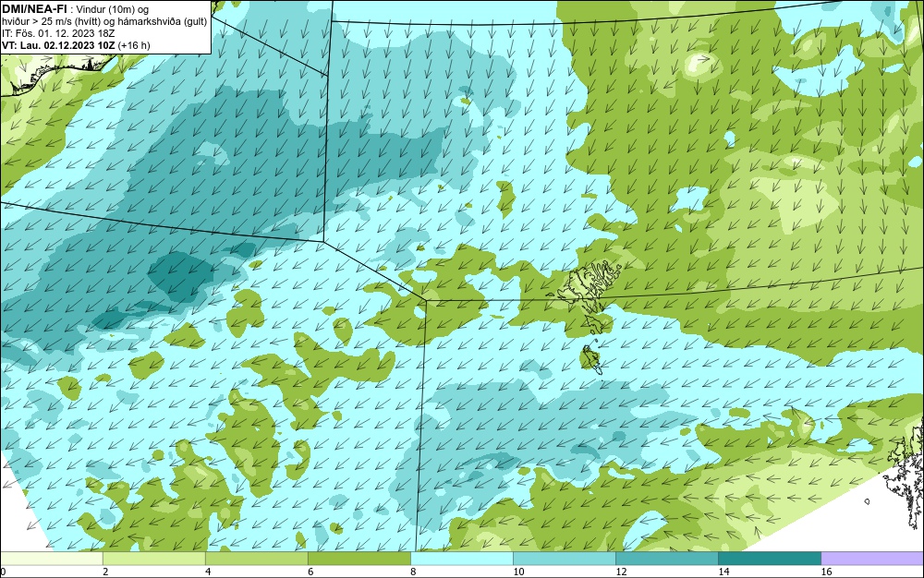The height and width of the screenshot is (578, 924).
Task: Click the legend value label 6
Action: (x=310, y=572)
